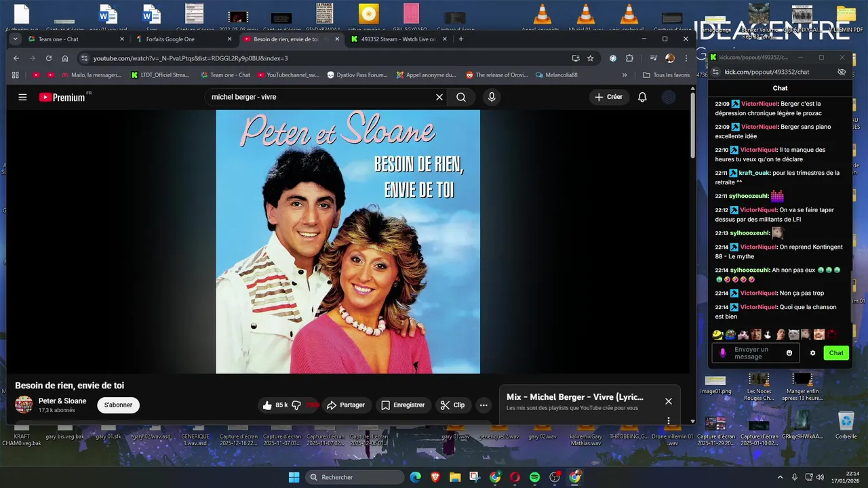Image resolution: width=868 pixels, height=488 pixels.
Task: Click the purple microphone icon in chat input
Action: 723,352
